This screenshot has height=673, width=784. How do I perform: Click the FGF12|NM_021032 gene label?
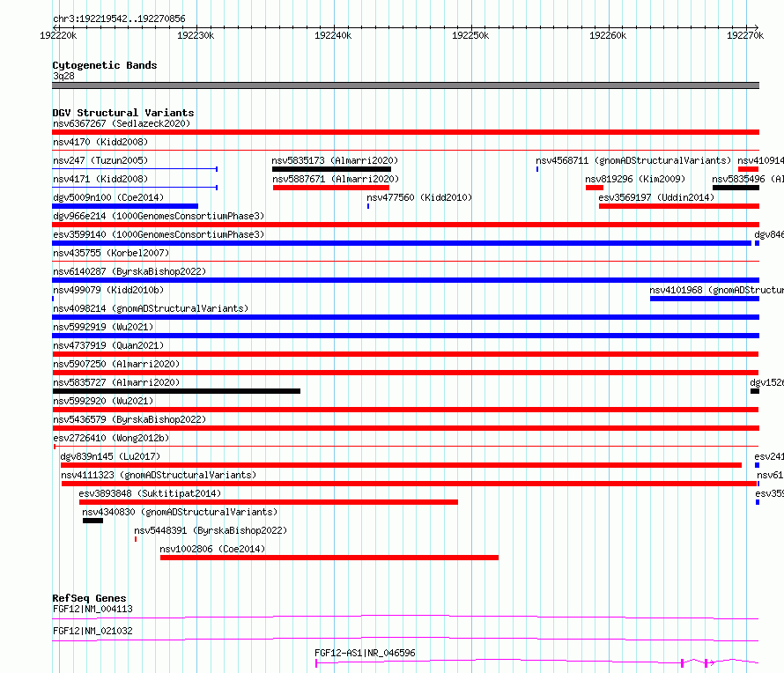coord(93,631)
